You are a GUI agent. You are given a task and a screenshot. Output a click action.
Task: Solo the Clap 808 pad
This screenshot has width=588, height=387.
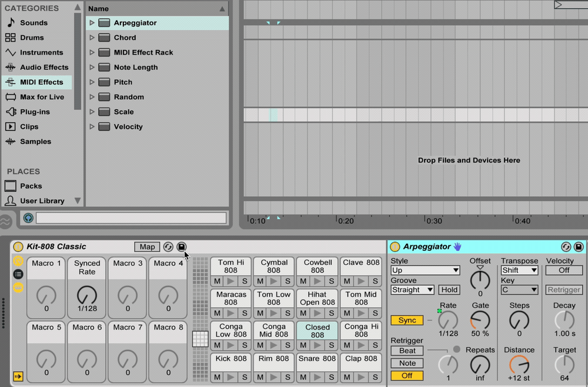click(x=375, y=377)
